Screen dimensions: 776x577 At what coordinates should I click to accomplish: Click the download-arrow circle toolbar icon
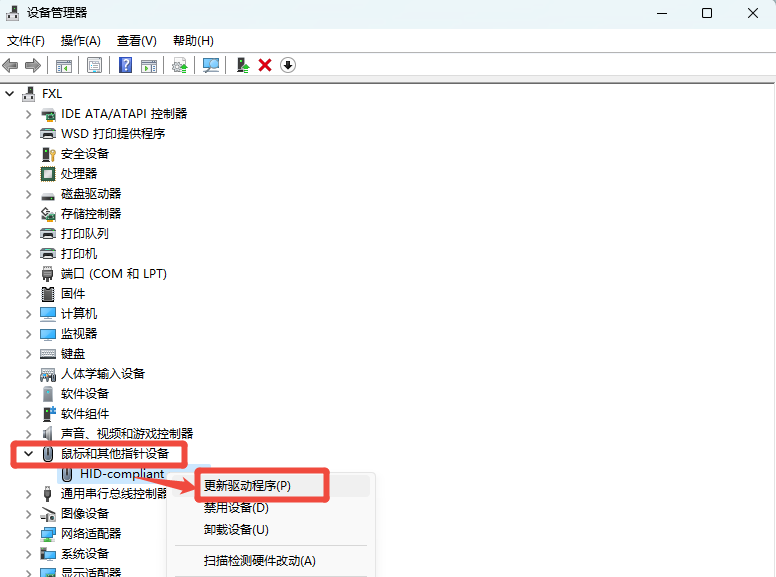288,65
